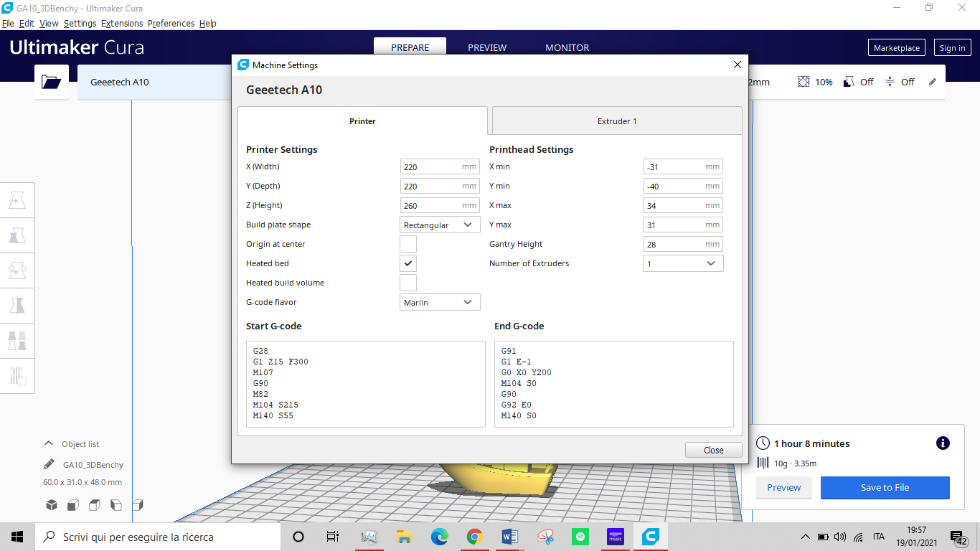Click Preview button in bottom panel
980x551 pixels.
783,487
